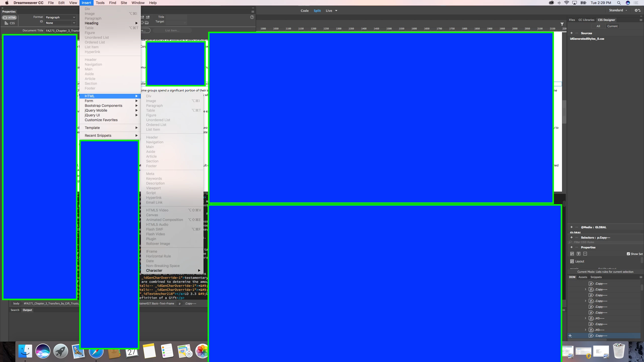Open the Standard workspace dropdown
The height and width of the screenshot is (362, 644).
tap(618, 10)
